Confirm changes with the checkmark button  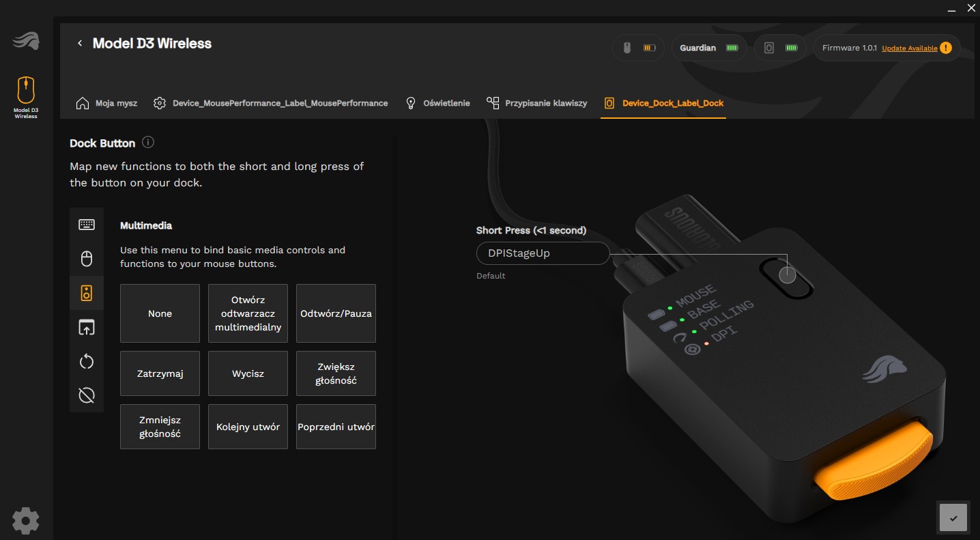tap(953, 517)
